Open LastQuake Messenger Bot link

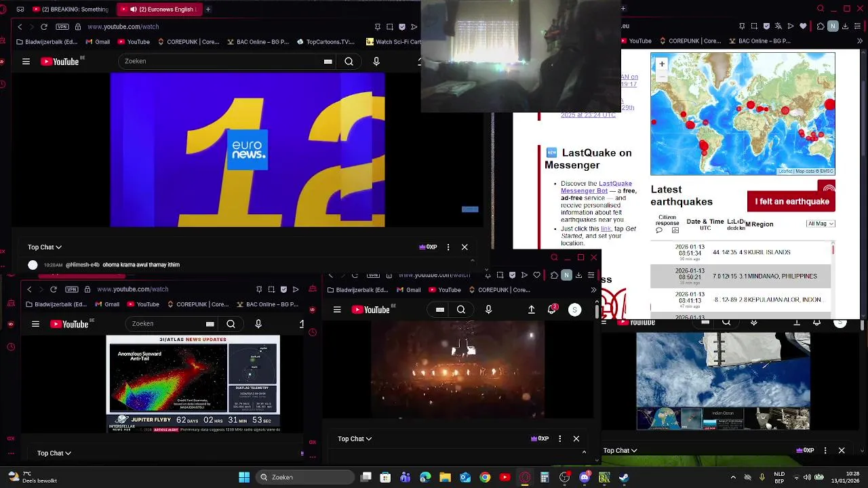pyautogui.click(x=596, y=187)
